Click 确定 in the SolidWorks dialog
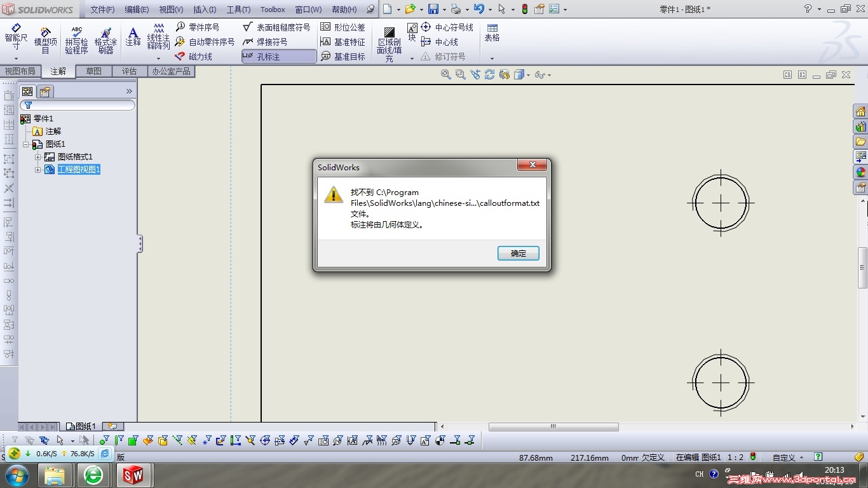 pyautogui.click(x=519, y=253)
